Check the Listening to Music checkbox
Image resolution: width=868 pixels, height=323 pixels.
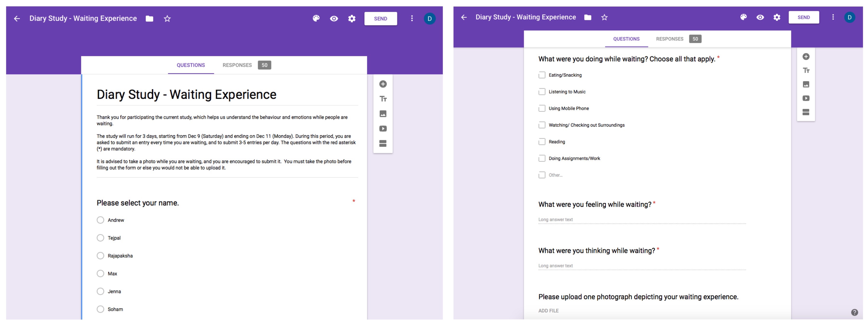click(x=542, y=92)
